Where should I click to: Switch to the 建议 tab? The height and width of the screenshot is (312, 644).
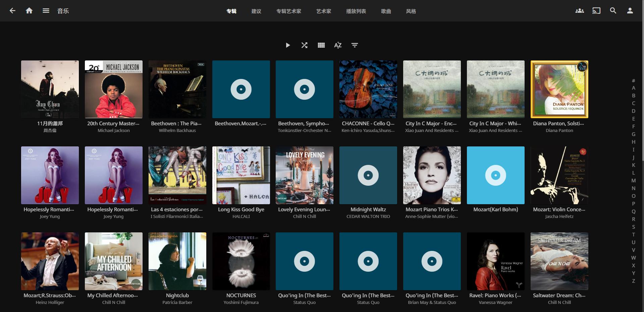(256, 11)
